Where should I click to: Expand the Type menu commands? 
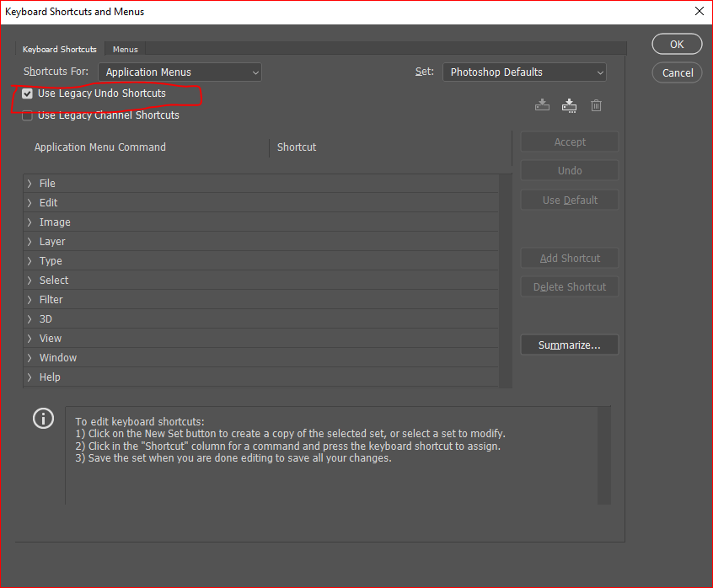(x=29, y=261)
